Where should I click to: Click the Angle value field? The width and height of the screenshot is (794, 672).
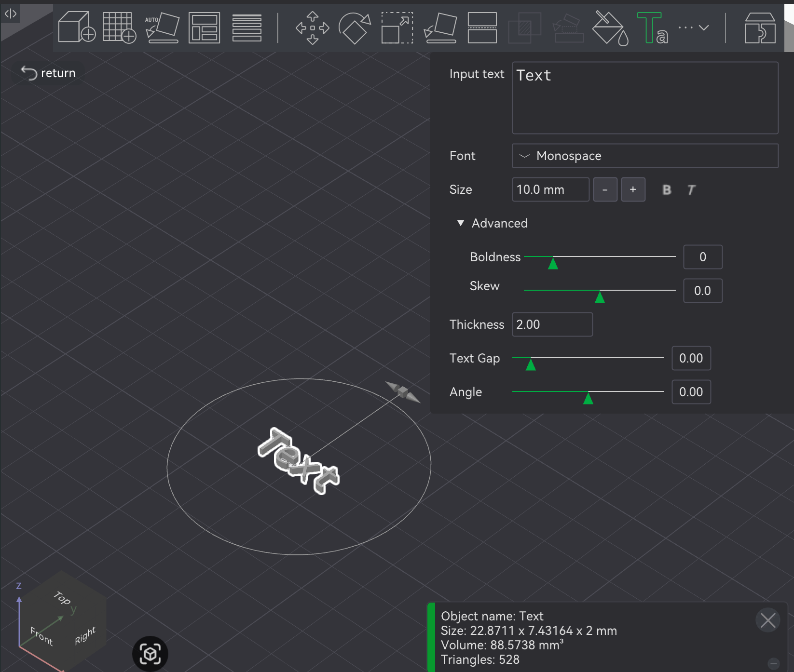[691, 392]
